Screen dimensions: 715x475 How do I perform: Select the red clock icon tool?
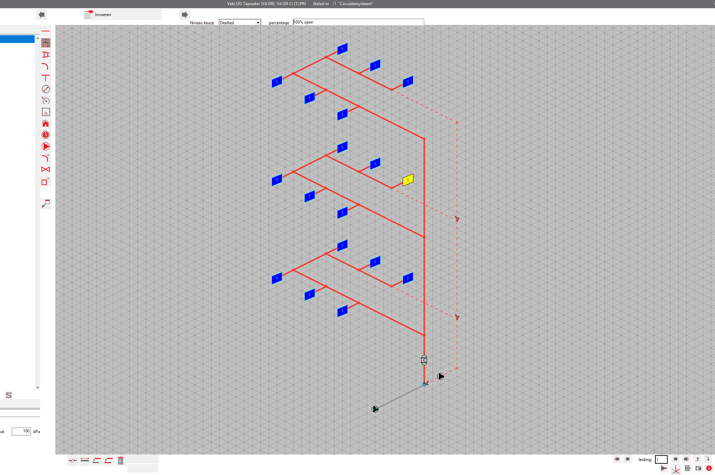[x=46, y=135]
